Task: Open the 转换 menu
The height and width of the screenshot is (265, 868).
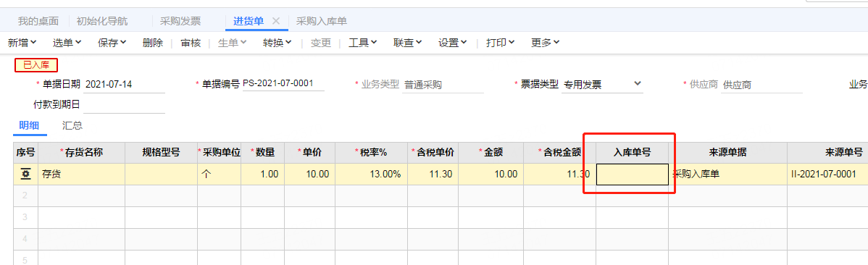Action: click(x=277, y=43)
